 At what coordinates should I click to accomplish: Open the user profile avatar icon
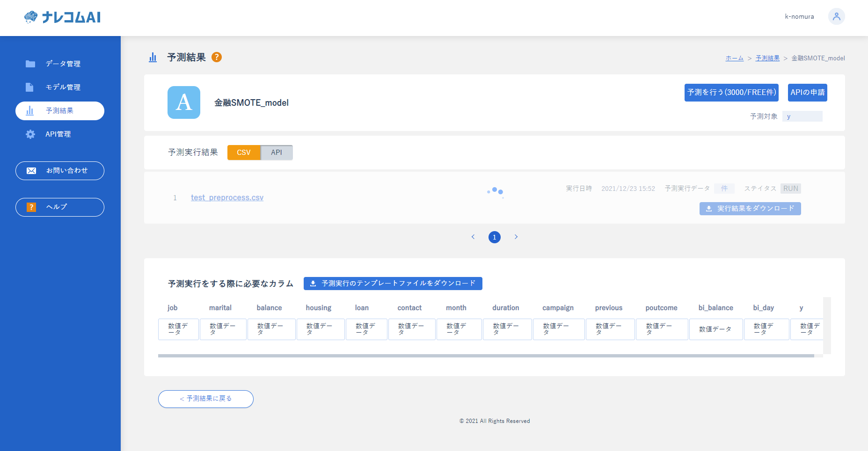click(836, 16)
